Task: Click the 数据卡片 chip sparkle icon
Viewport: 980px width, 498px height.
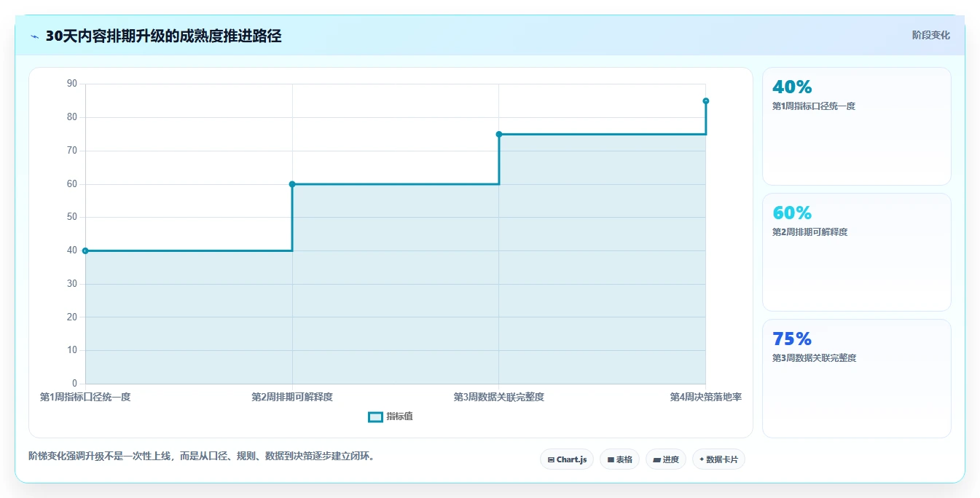Action: [x=702, y=459]
